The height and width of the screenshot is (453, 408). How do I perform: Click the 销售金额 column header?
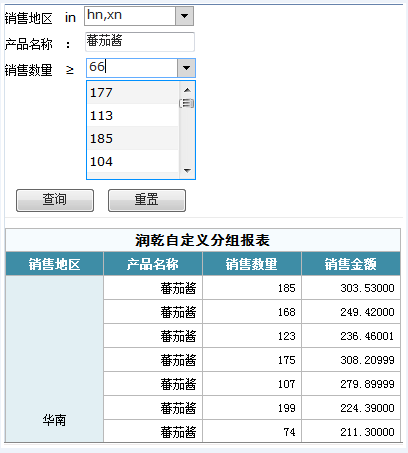[351, 264]
